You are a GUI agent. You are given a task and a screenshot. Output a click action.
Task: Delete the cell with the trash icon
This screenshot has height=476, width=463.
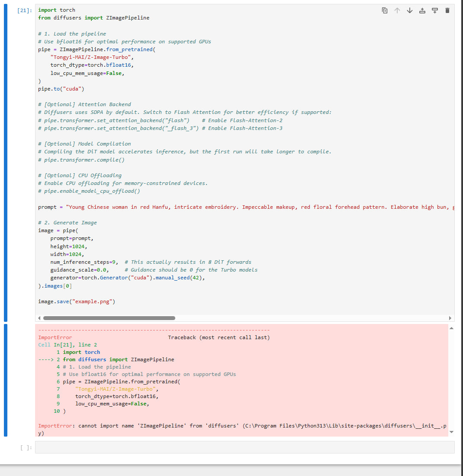click(447, 10)
